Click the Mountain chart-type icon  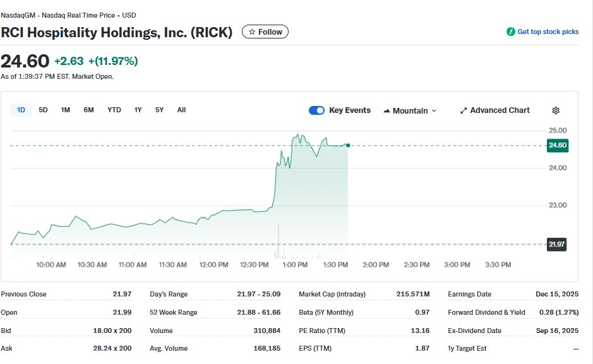pos(387,110)
